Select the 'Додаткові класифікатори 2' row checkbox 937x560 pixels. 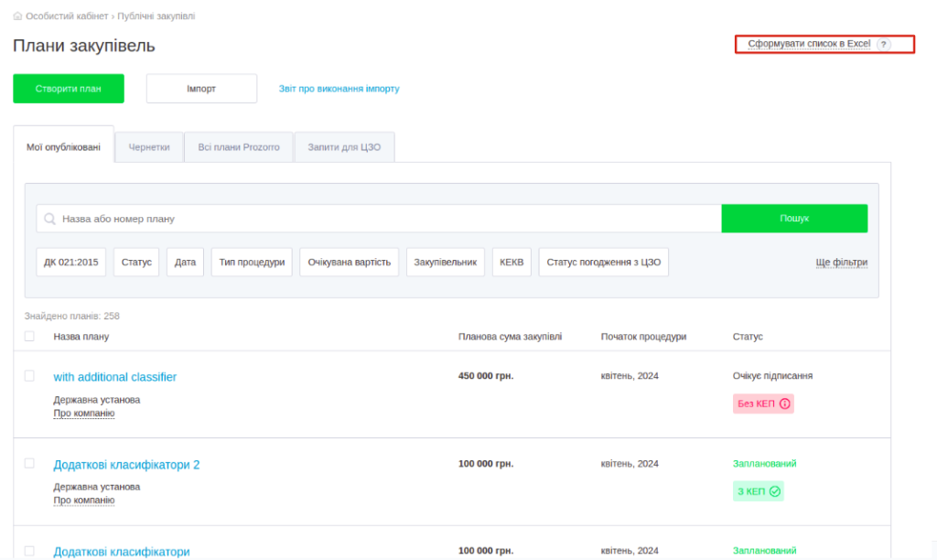pyautogui.click(x=29, y=464)
